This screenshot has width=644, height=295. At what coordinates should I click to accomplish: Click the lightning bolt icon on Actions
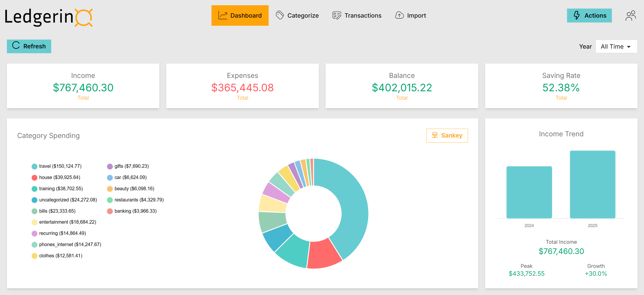point(576,15)
